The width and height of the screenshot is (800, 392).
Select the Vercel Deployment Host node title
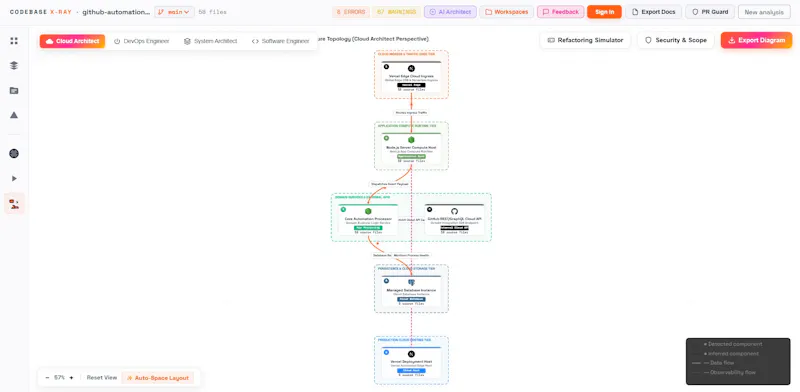point(411,362)
